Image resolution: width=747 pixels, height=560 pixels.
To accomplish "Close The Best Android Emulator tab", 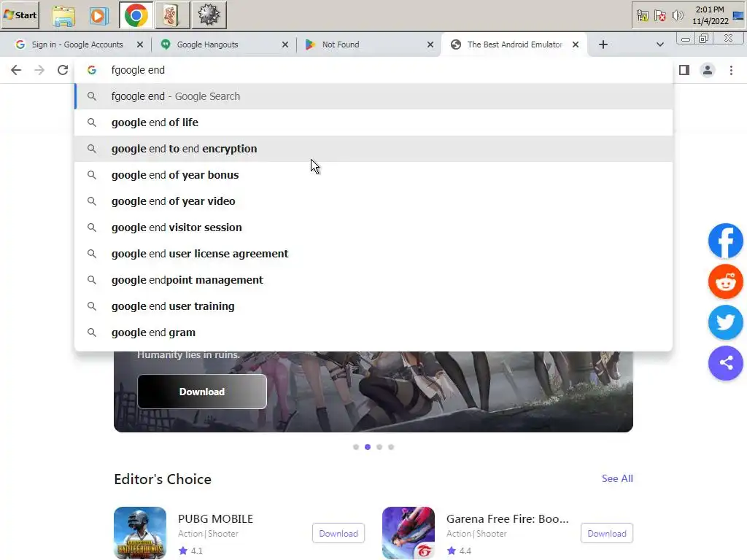I will (x=576, y=44).
